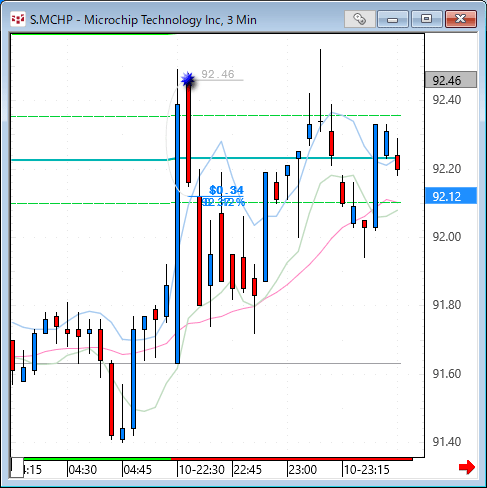Click the chart link chain icon
The image size is (487, 488).
pos(360,19)
